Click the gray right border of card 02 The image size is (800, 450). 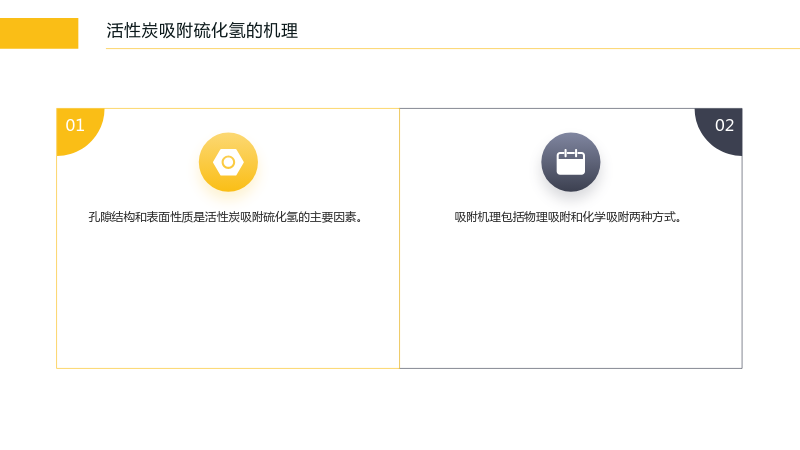tap(742, 262)
